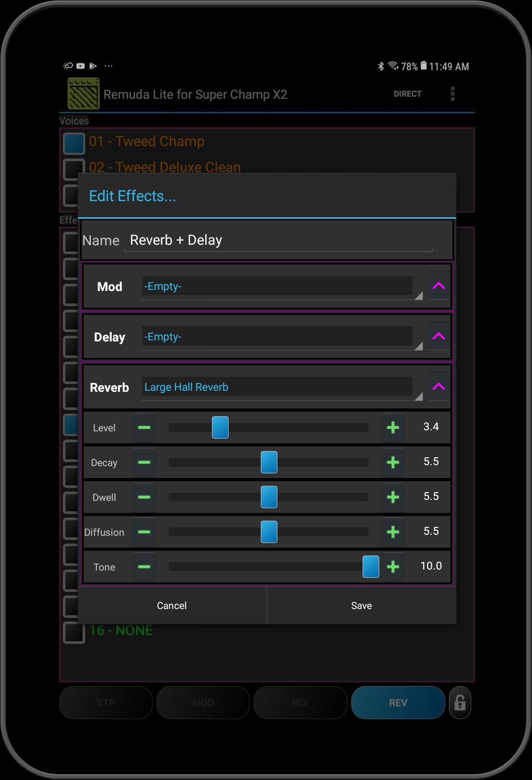Screen dimensions: 532x780
Task: Select the DLY tab button
Action: pyautogui.click(x=300, y=703)
